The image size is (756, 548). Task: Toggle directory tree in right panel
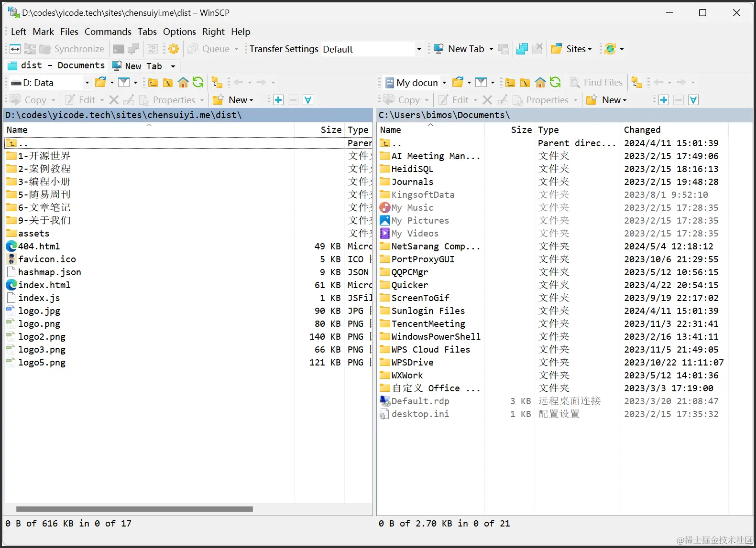[636, 82]
